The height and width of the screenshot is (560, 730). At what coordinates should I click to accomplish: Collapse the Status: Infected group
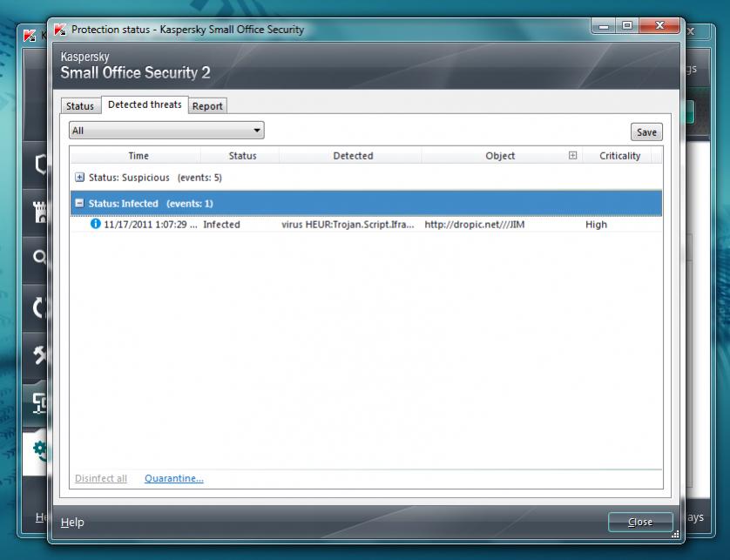79,204
